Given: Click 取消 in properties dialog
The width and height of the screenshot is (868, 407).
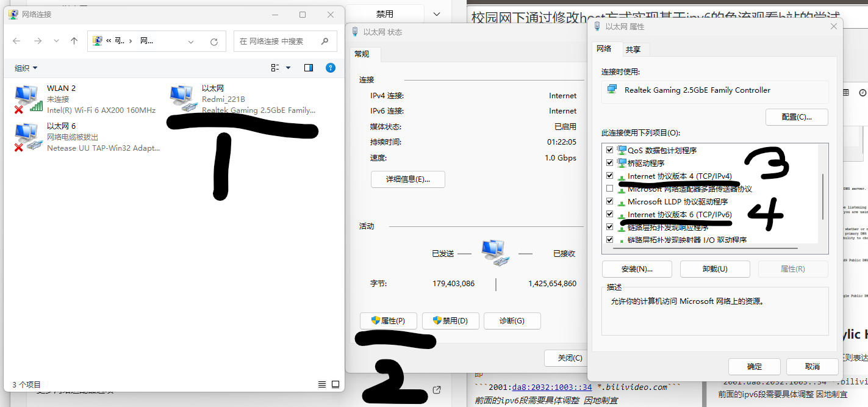Looking at the screenshot, I should (812, 367).
